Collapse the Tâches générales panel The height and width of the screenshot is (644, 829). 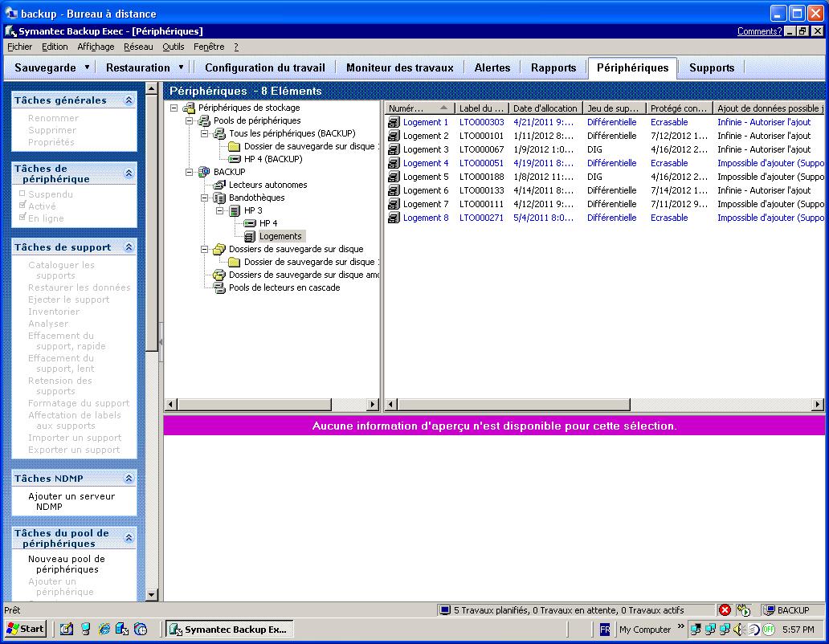129,100
